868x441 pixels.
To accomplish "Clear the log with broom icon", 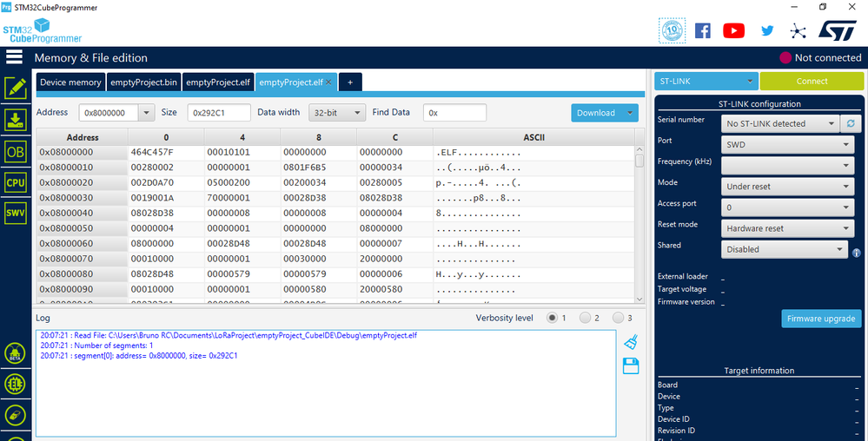I will (x=631, y=343).
